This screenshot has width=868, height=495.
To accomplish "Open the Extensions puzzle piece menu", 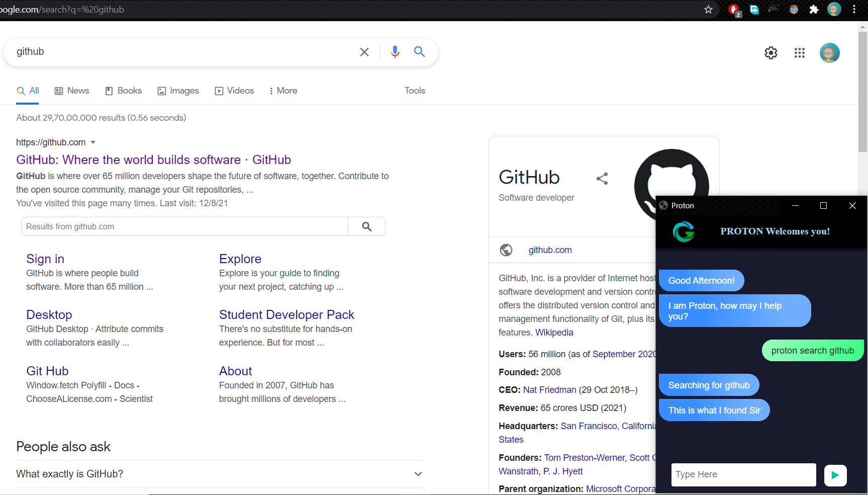I will coord(814,10).
